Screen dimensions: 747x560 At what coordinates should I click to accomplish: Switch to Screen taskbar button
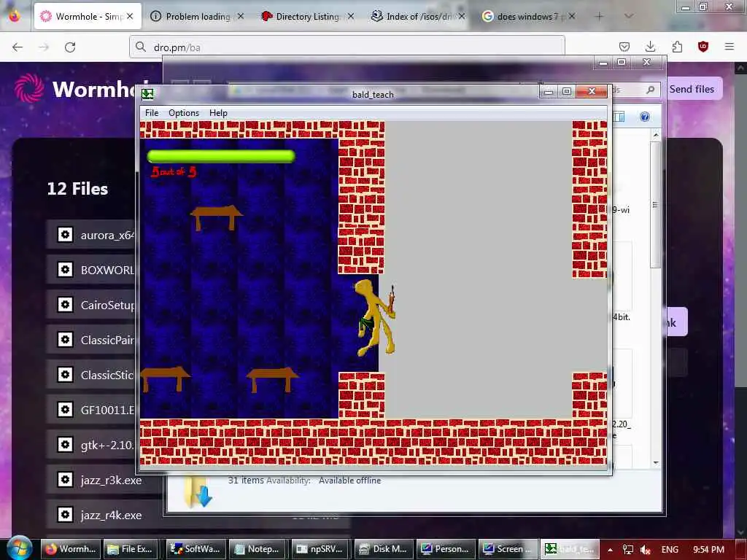(x=508, y=549)
